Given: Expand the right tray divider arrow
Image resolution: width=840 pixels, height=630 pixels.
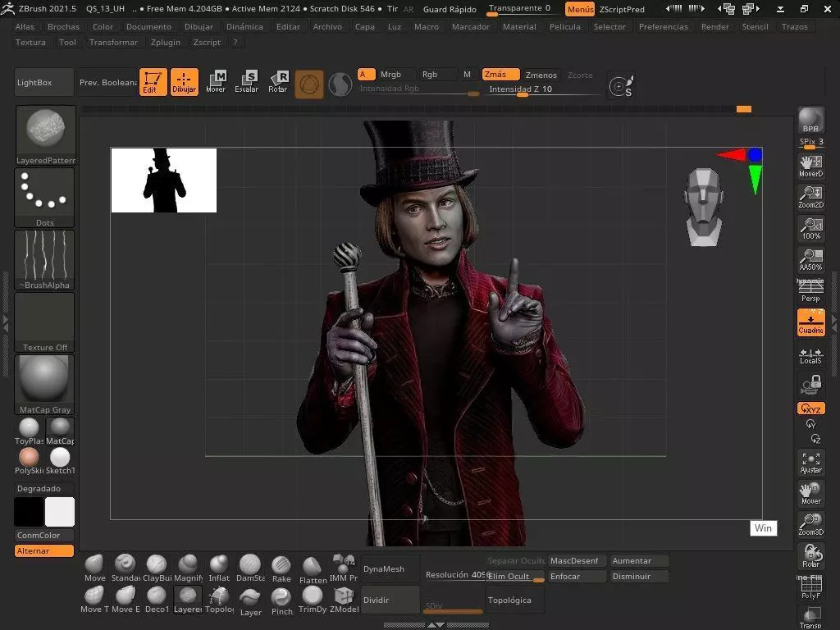Looking at the screenshot, I should click(834, 322).
